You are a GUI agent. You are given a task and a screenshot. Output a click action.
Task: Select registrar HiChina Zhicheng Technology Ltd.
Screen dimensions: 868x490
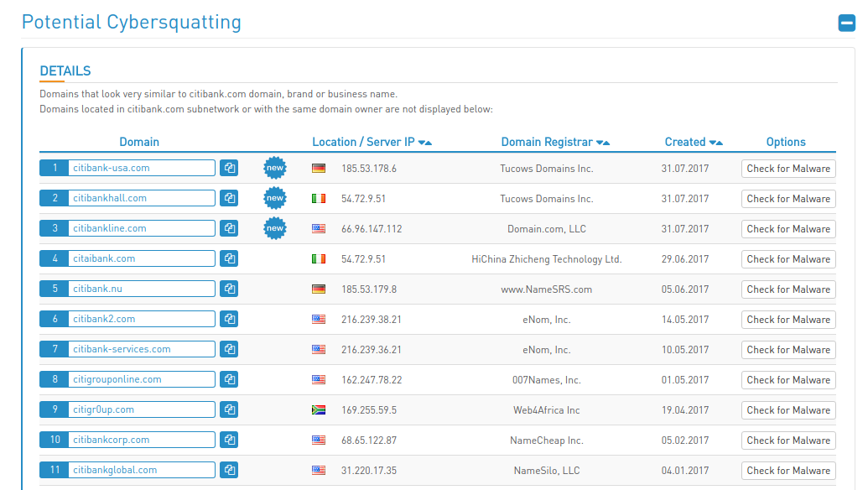(546, 259)
